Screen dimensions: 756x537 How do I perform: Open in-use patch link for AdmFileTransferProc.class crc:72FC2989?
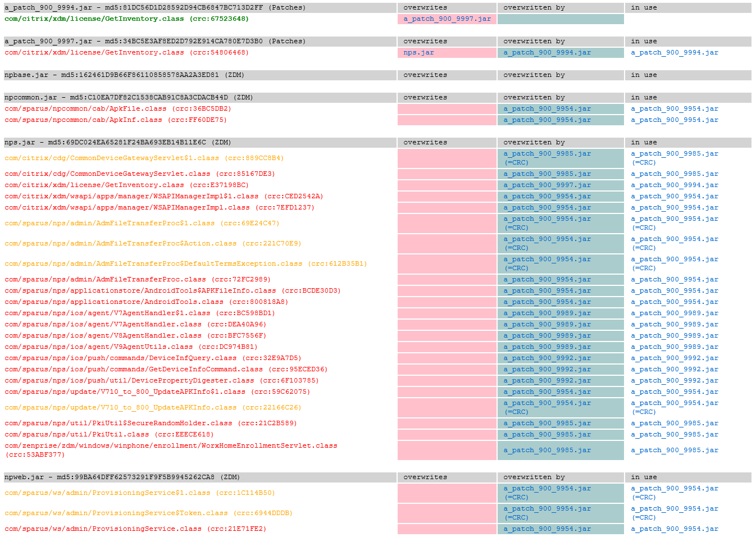pyautogui.click(x=675, y=279)
